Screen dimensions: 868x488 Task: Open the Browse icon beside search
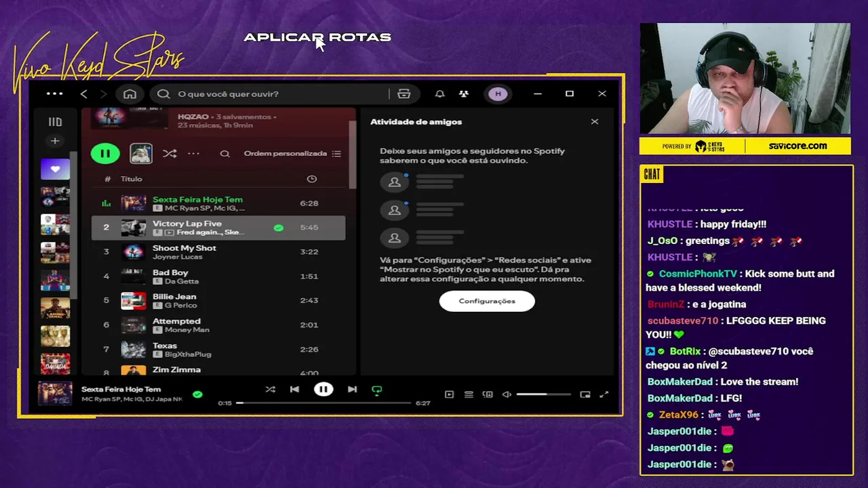[404, 94]
